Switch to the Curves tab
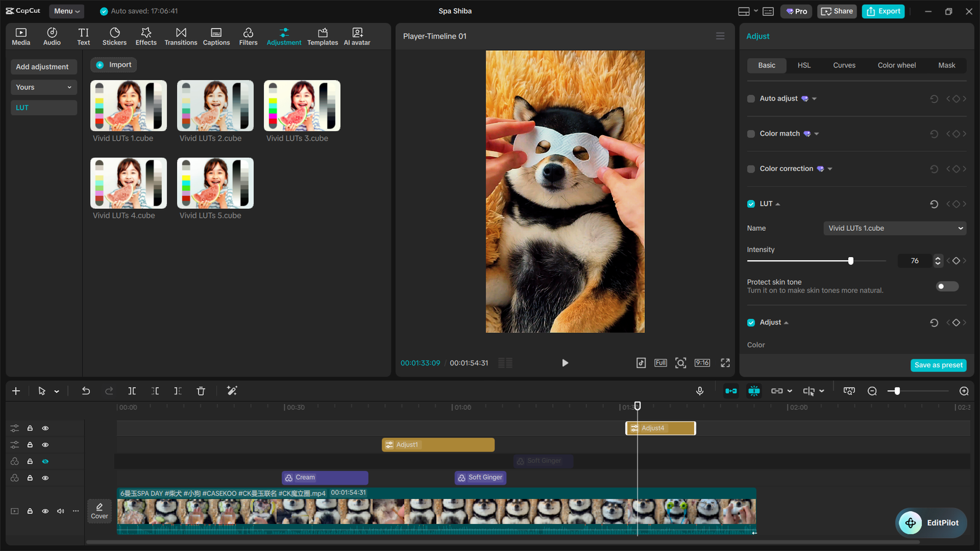Screen dimensions: 980x551 (x=844, y=65)
